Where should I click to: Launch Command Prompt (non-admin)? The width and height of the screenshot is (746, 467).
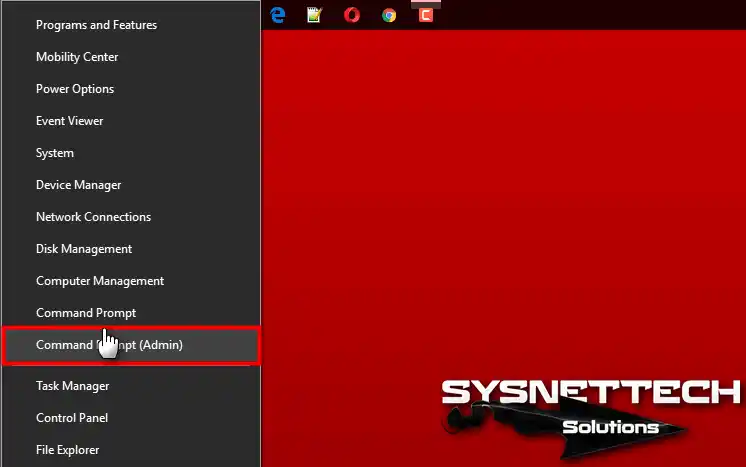[x=131, y=313]
